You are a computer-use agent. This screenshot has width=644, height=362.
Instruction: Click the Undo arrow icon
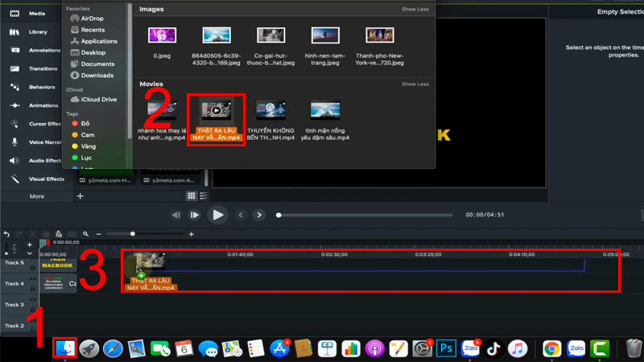(x=6, y=234)
